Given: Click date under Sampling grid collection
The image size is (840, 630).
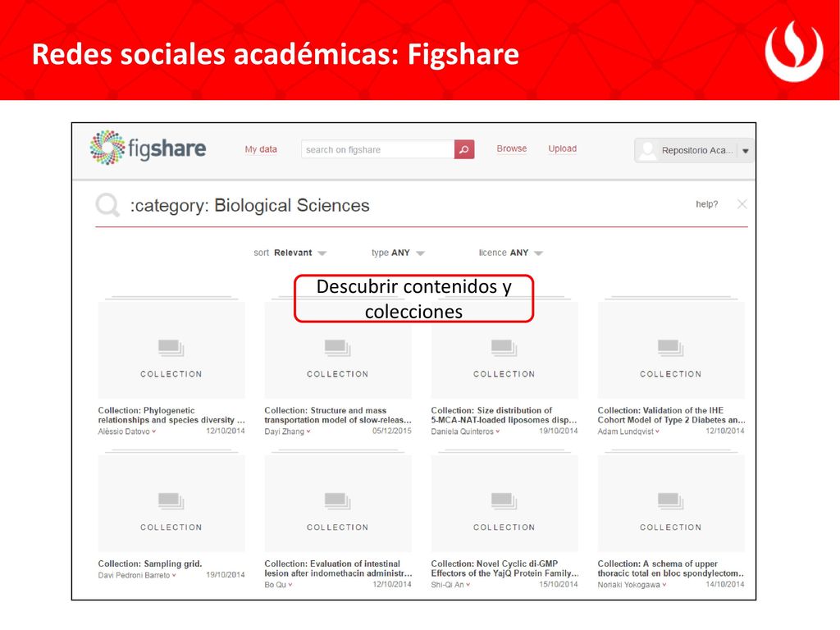Looking at the screenshot, I should [x=226, y=574].
